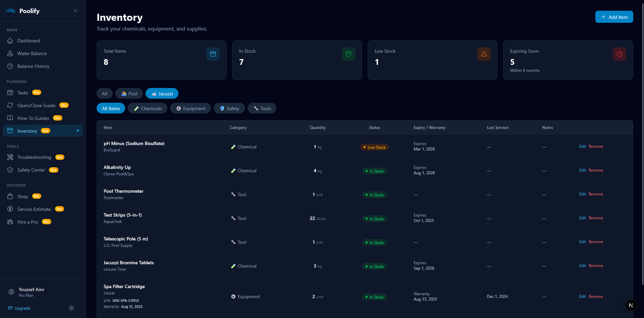Remove the Jacuzzi Bromine Tablets item
Screen dimensions: 644x318
coord(596,266)
